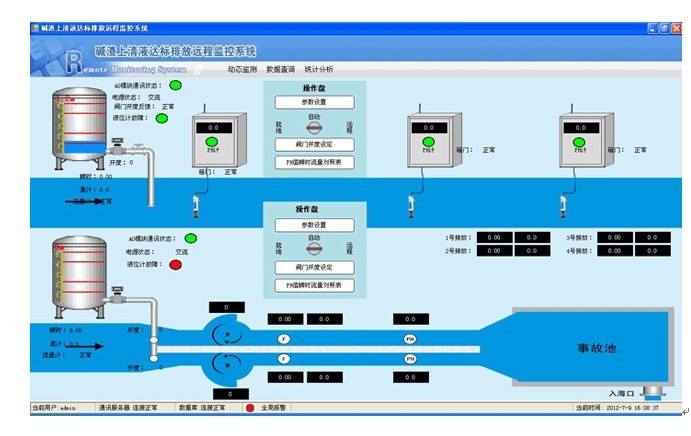Click the lower storage tank icon
691x436 pixels.
(79, 270)
